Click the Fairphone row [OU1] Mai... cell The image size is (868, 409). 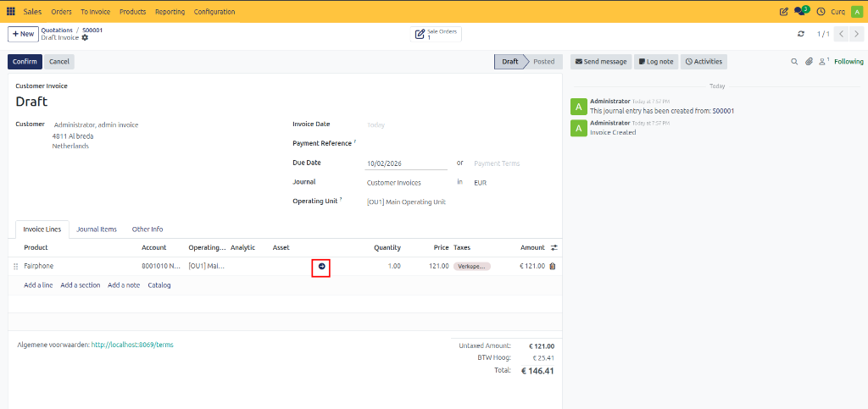point(207,266)
